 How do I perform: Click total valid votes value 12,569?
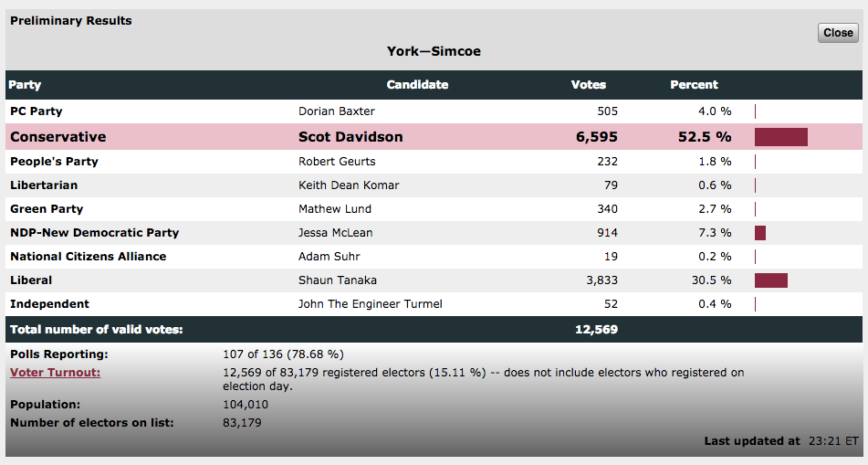[596, 330]
